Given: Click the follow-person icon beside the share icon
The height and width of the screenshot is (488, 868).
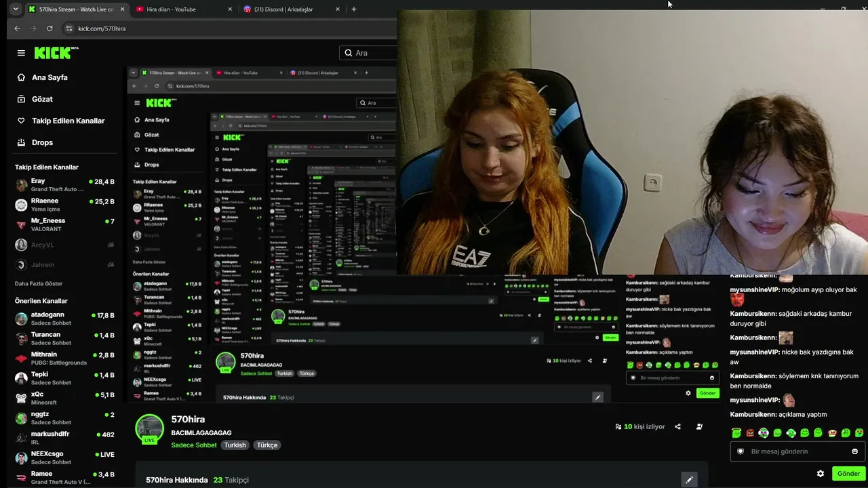Looking at the screenshot, I should tap(699, 427).
